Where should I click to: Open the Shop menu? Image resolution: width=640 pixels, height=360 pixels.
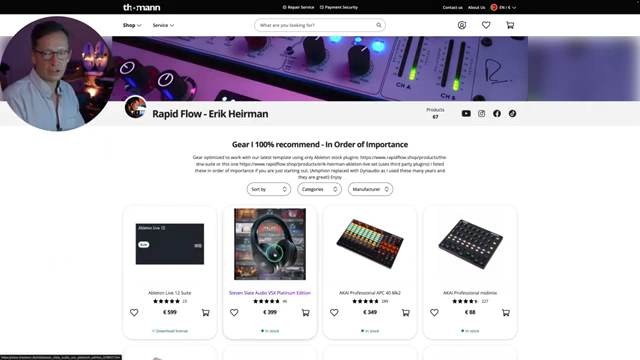tap(132, 25)
